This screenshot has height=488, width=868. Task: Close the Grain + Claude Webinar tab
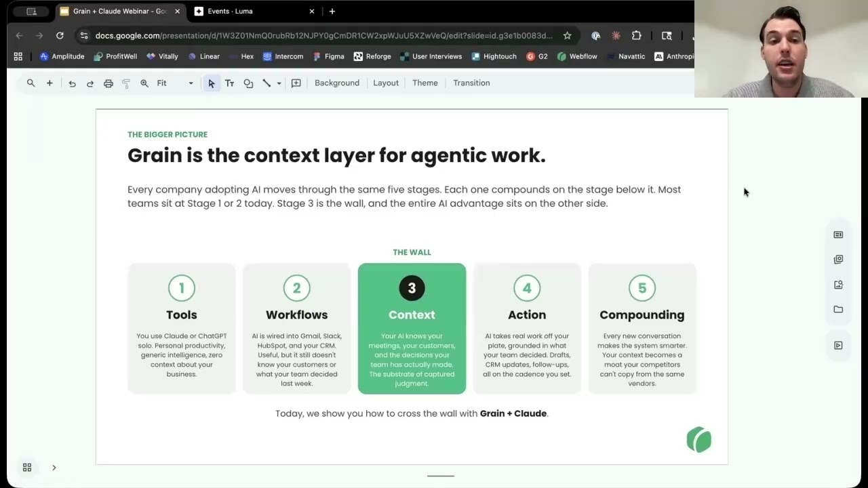[x=177, y=12]
